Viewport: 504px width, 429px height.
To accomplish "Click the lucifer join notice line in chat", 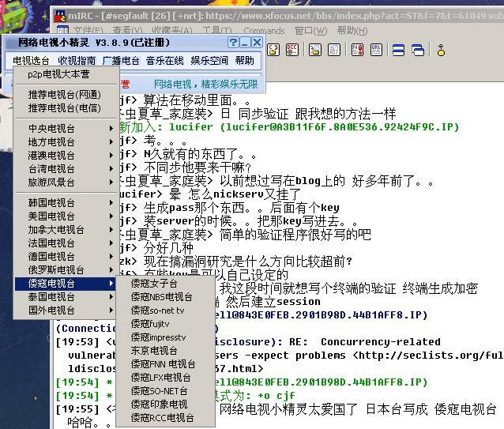I will 288,127.
